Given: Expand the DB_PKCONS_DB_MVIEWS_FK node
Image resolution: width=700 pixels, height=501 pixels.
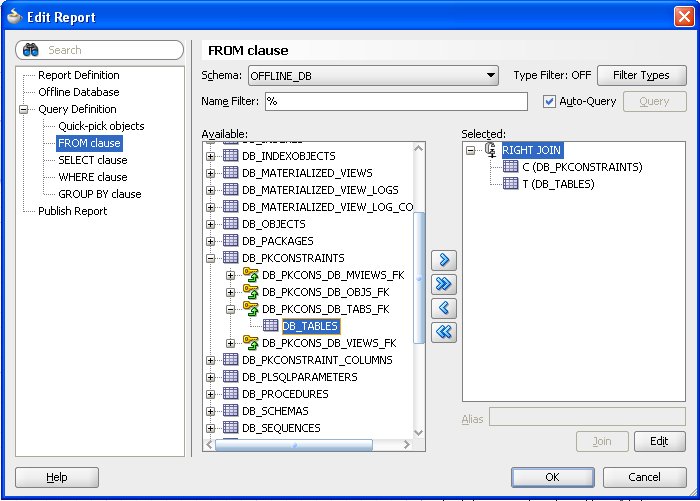Looking at the screenshot, I should point(230,276).
